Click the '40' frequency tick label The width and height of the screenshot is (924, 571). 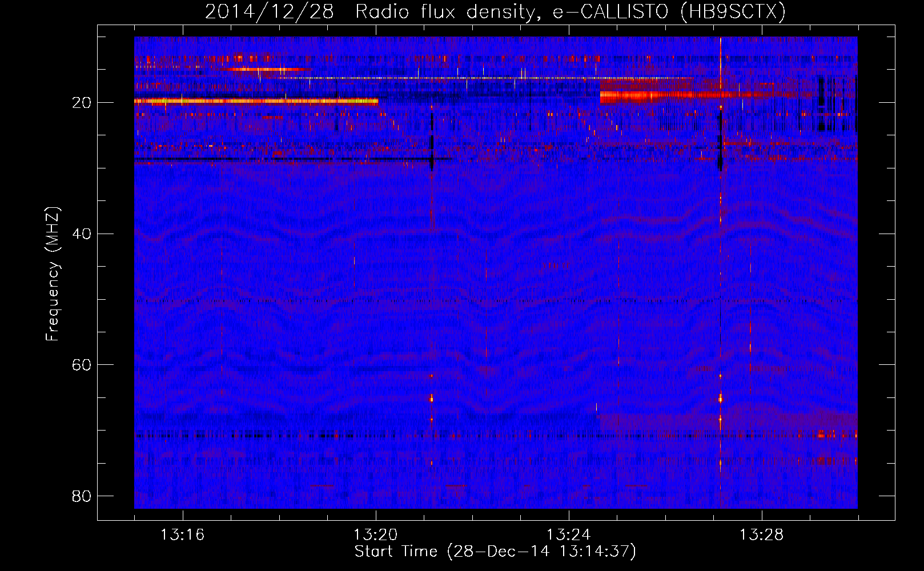(82, 234)
